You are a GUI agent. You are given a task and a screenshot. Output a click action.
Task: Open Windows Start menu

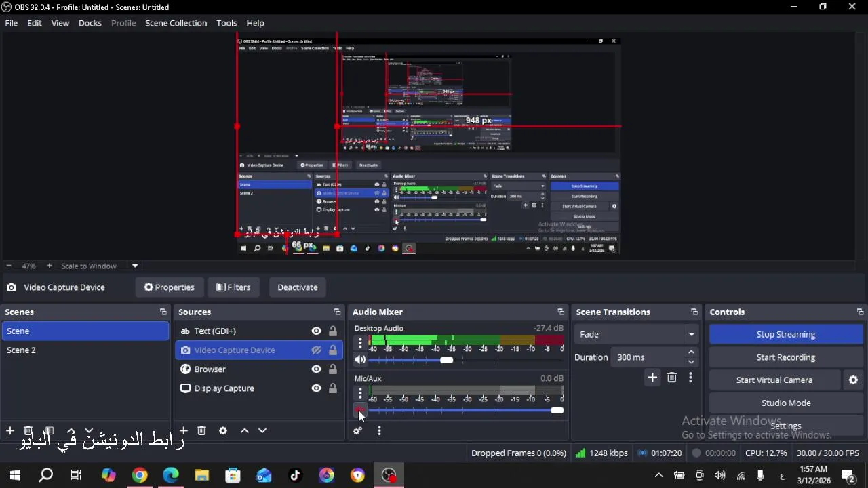click(15, 476)
